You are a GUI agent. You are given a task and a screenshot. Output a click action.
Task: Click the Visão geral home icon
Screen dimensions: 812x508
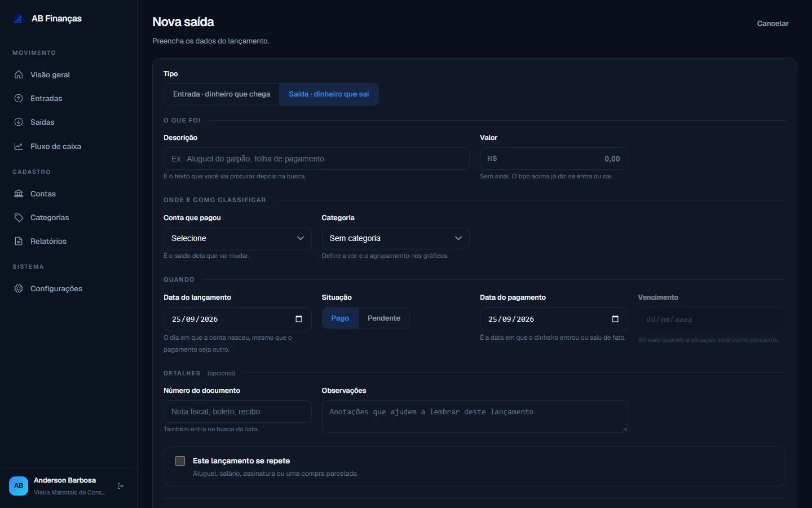coord(19,75)
